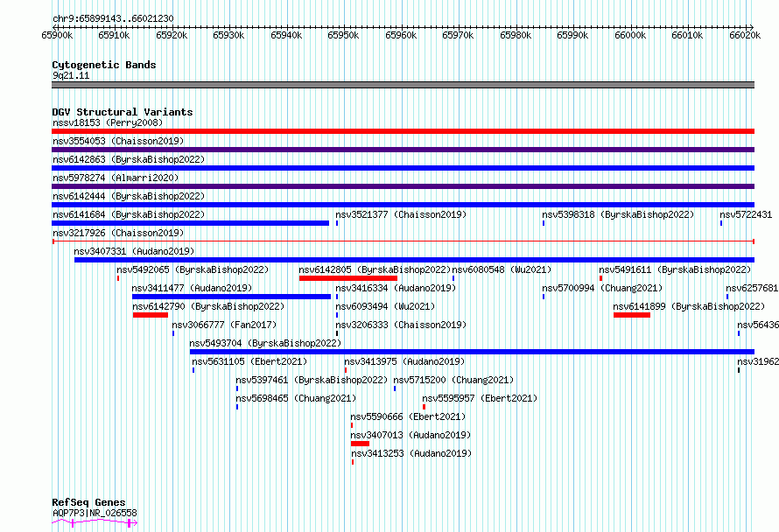Click the nsv6141899 (ByrskaBishop2022) label
The width and height of the screenshot is (779, 532).
pyautogui.click(x=689, y=306)
